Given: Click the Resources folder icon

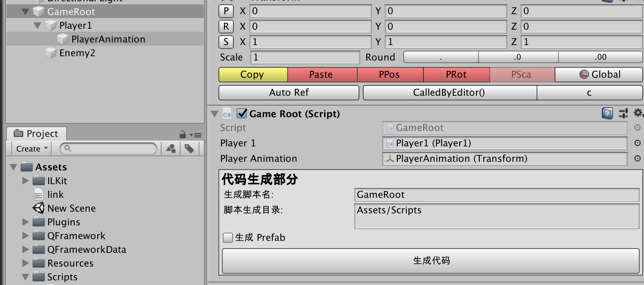Looking at the screenshot, I should tap(39, 263).
